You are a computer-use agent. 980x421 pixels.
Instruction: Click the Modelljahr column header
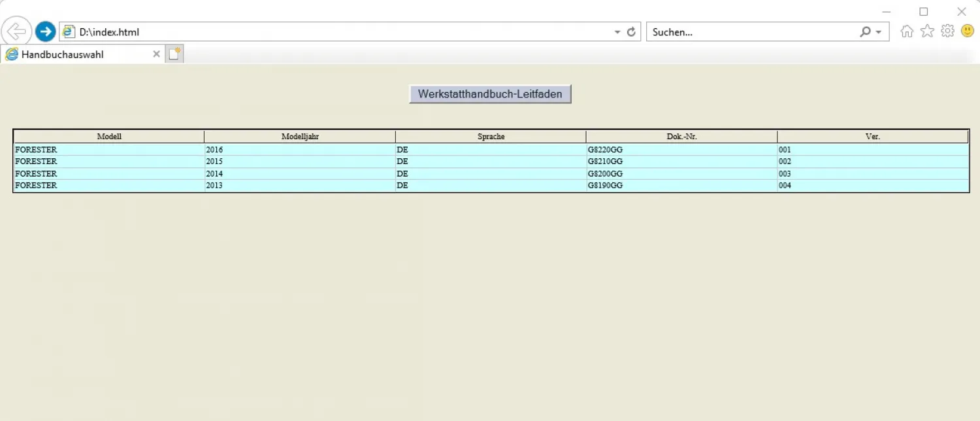[300, 137]
